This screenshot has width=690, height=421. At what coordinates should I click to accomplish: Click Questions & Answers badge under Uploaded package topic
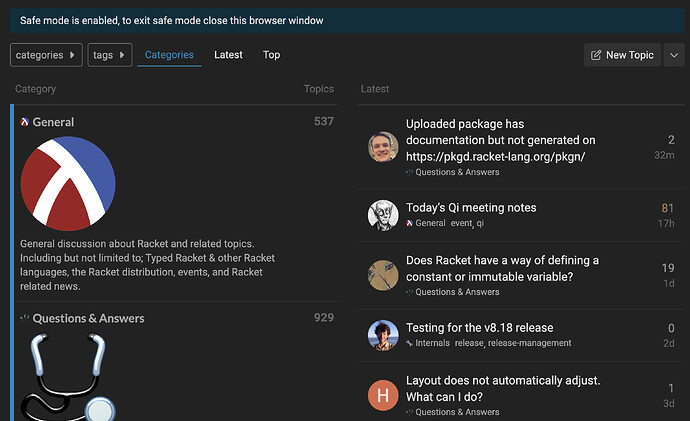coord(452,172)
